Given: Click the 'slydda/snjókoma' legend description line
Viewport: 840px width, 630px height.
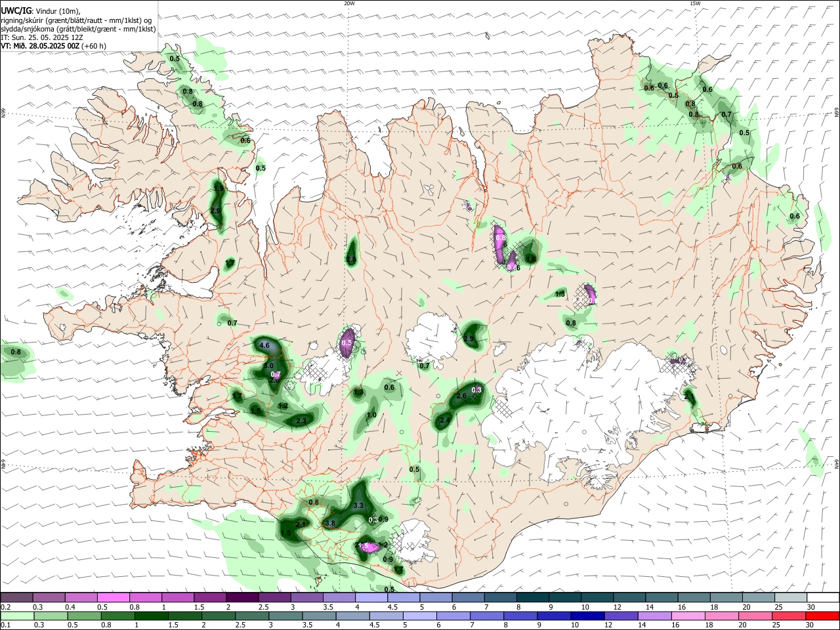Looking at the screenshot, I should pyautogui.click(x=79, y=29).
